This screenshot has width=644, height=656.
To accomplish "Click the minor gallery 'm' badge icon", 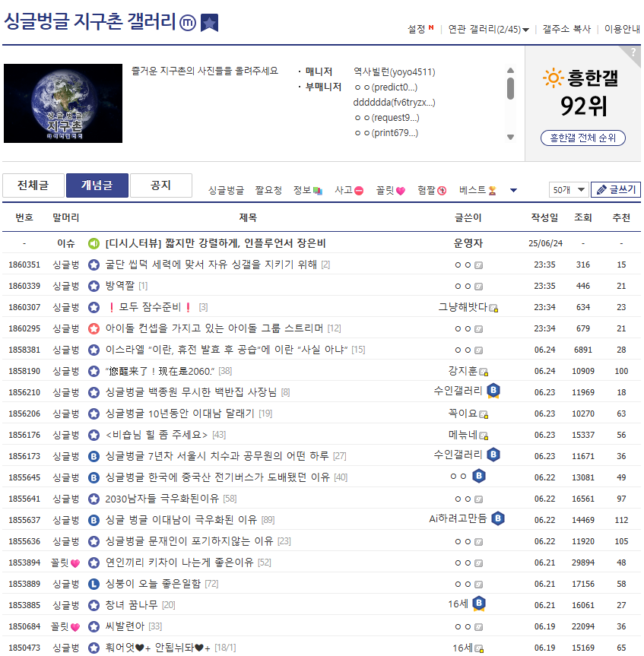I will (188, 23).
